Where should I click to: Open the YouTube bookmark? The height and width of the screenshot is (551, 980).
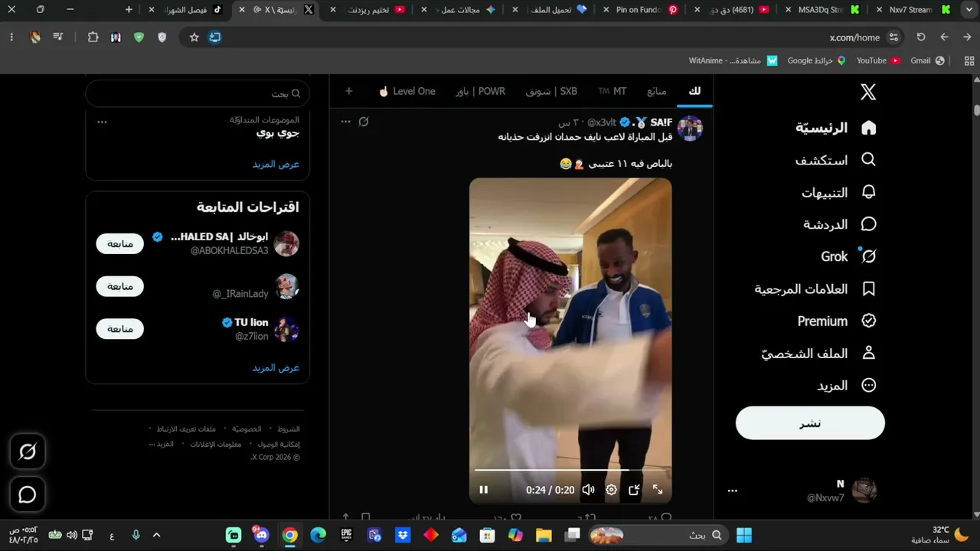click(x=879, y=60)
